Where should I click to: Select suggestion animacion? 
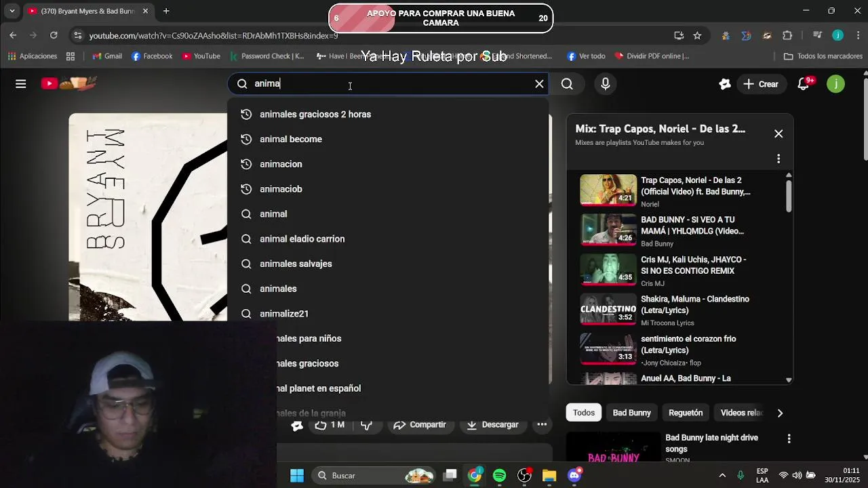click(x=388, y=164)
